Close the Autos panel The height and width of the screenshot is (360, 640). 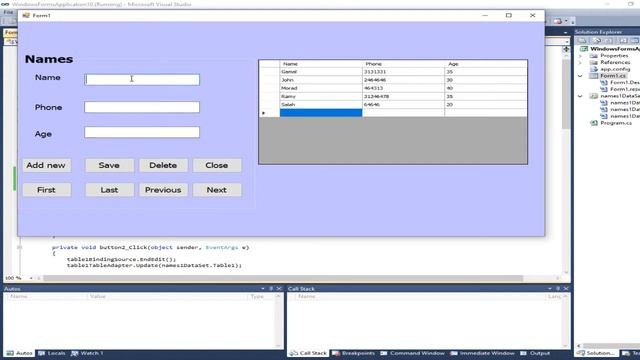[x=279, y=289]
